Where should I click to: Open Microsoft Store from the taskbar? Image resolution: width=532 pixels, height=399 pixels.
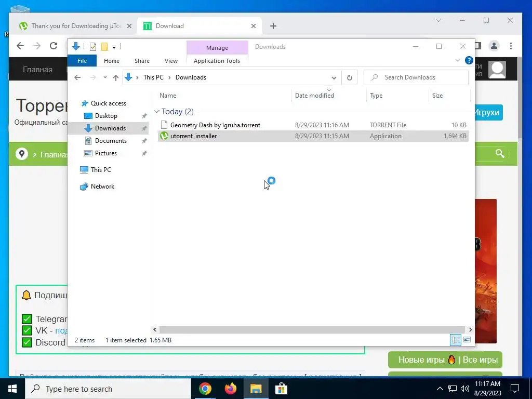tap(281, 389)
